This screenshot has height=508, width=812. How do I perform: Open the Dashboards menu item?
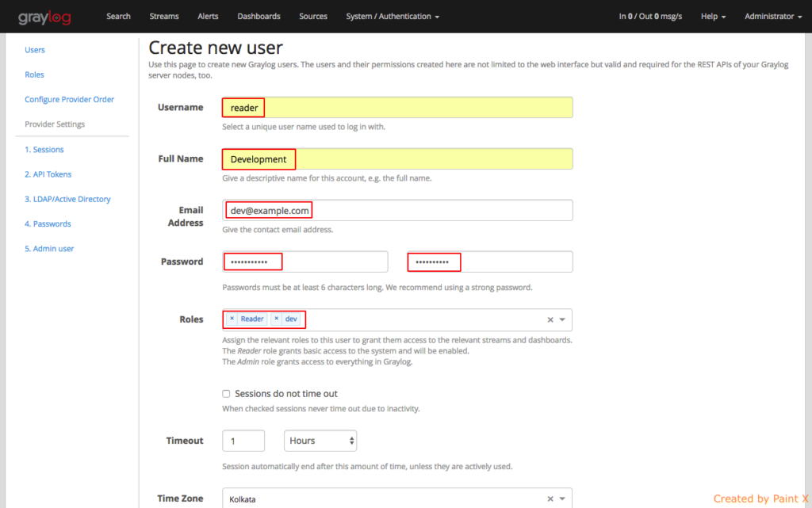coord(259,16)
